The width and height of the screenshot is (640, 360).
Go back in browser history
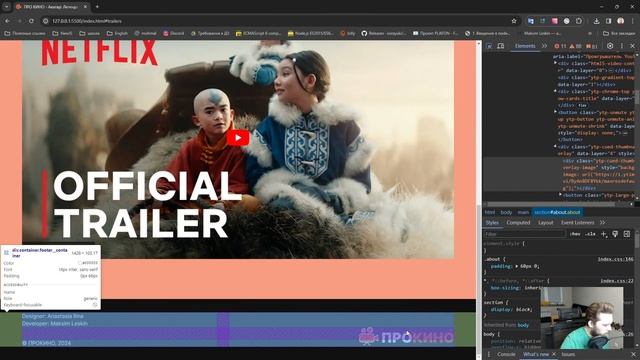point(7,21)
